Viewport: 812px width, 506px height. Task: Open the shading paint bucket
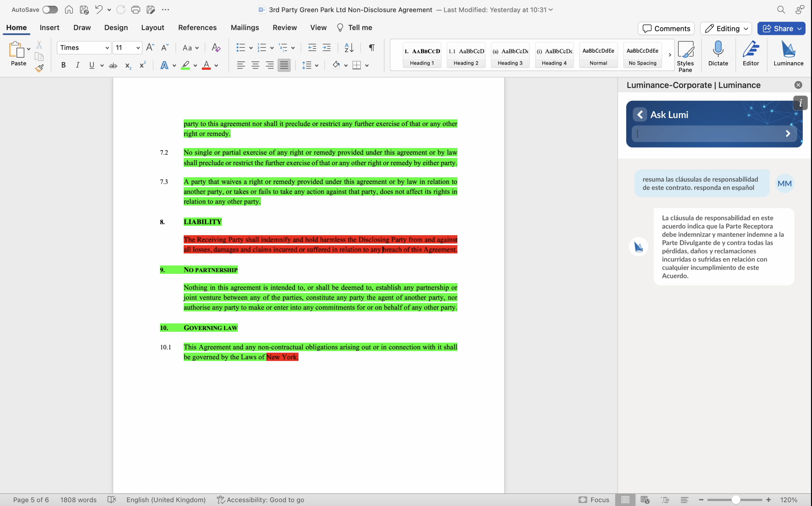point(336,65)
